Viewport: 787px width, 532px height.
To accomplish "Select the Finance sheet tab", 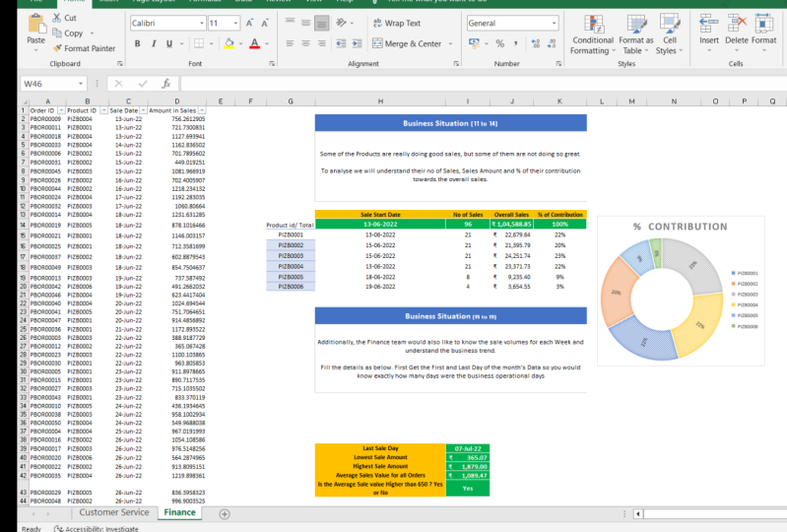I will click(x=179, y=512).
